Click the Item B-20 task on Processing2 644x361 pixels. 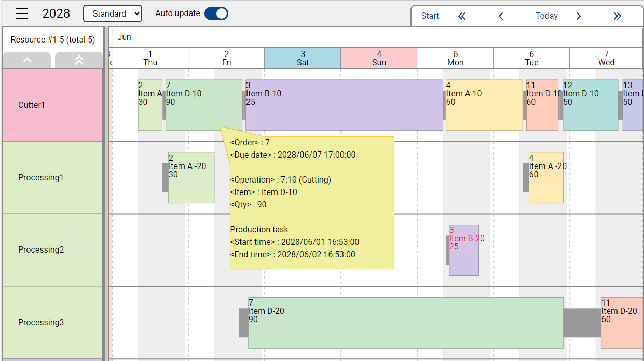coord(464,251)
